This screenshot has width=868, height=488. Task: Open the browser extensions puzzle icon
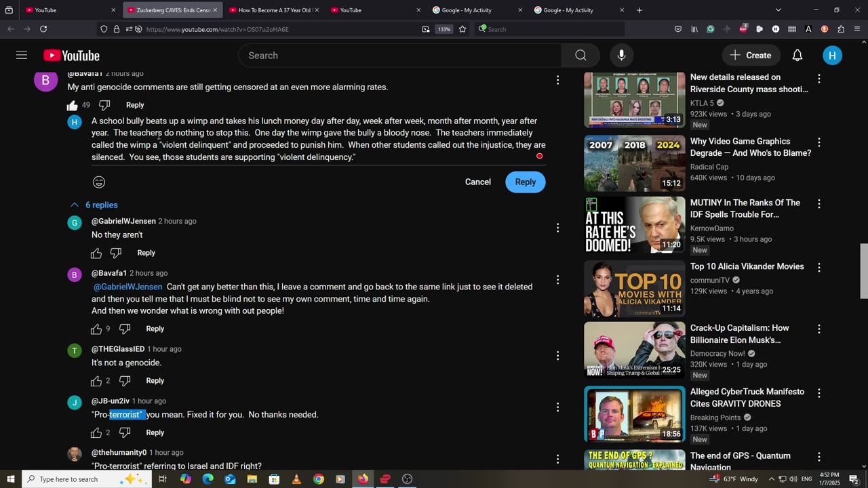click(x=841, y=29)
